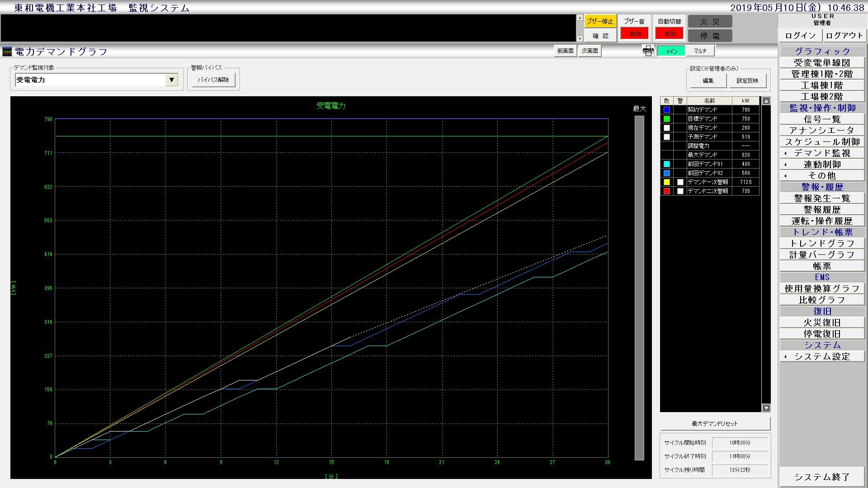Switch to メイン view mode

pos(671,51)
